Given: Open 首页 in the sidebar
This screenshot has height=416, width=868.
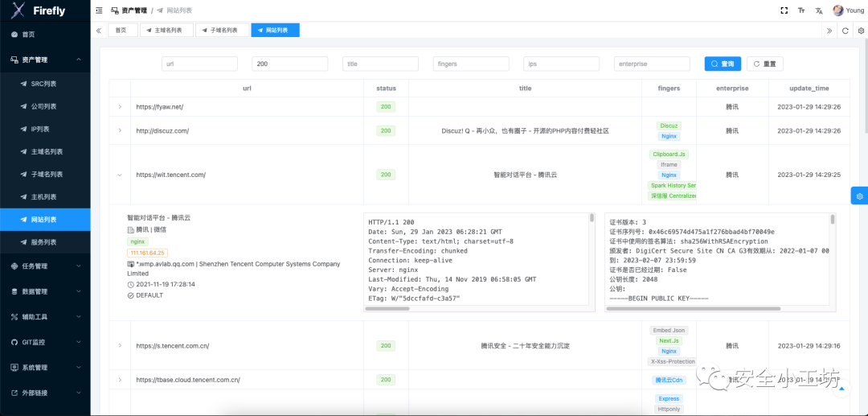Looking at the screenshot, I should pos(45,35).
